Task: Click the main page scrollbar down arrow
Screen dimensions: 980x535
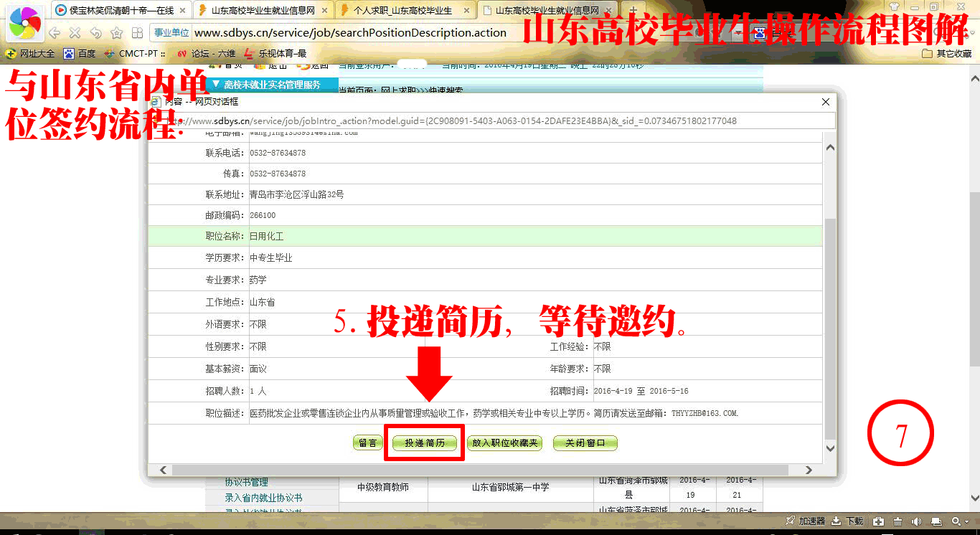Action: 974,498
